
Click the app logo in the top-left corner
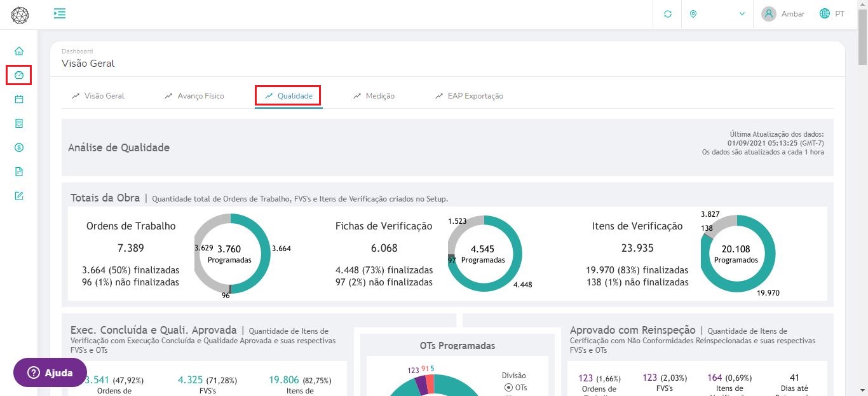click(x=20, y=15)
